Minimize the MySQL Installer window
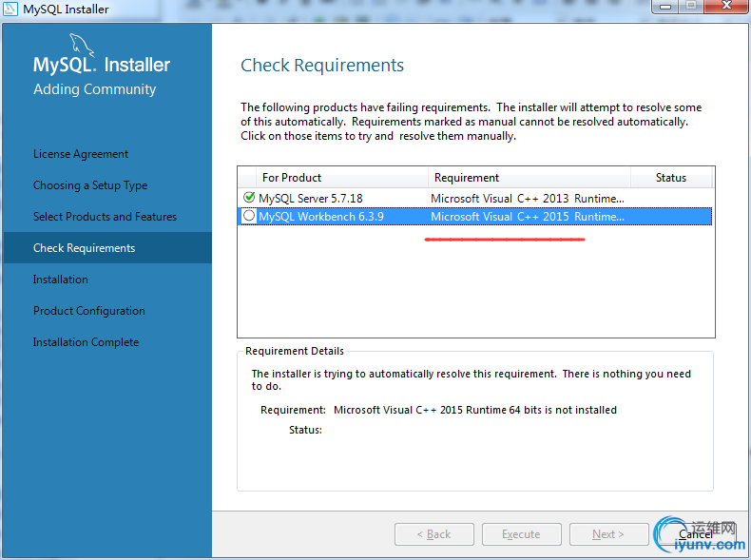 [x=665, y=6]
